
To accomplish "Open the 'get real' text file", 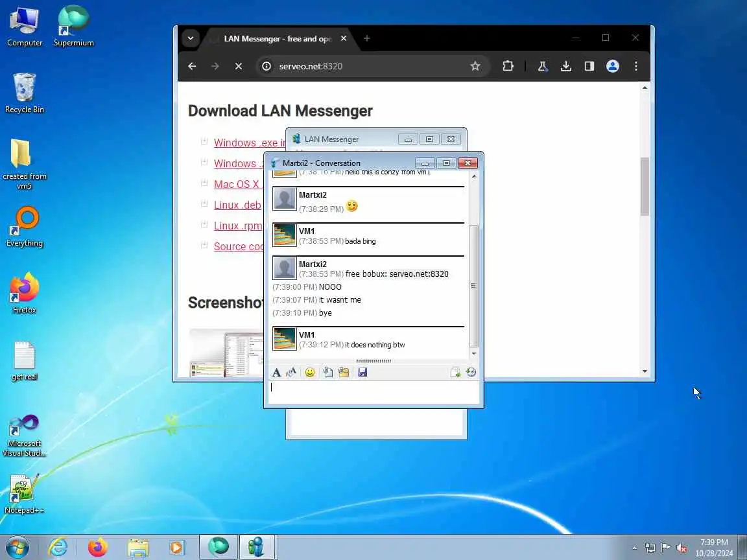I will [x=24, y=362].
